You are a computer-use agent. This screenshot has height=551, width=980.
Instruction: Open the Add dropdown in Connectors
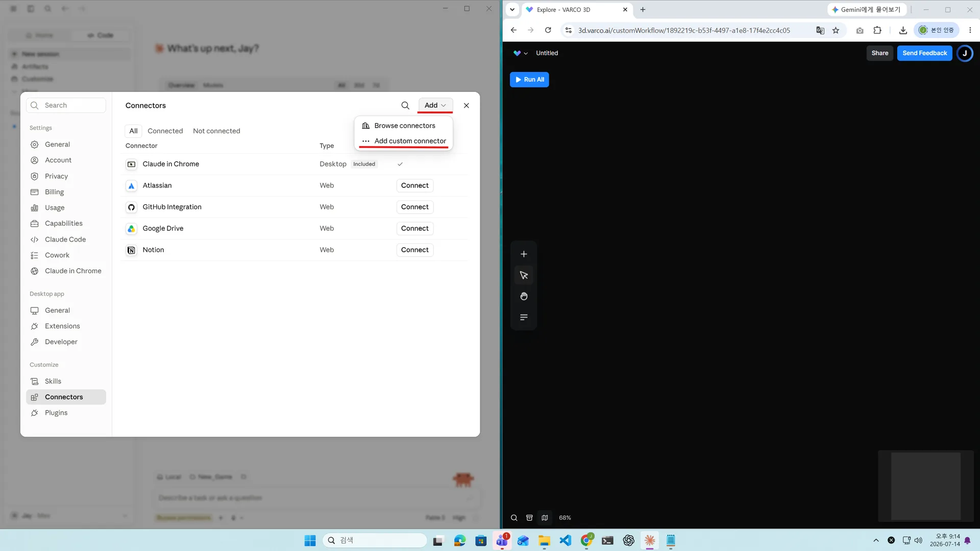tap(435, 105)
